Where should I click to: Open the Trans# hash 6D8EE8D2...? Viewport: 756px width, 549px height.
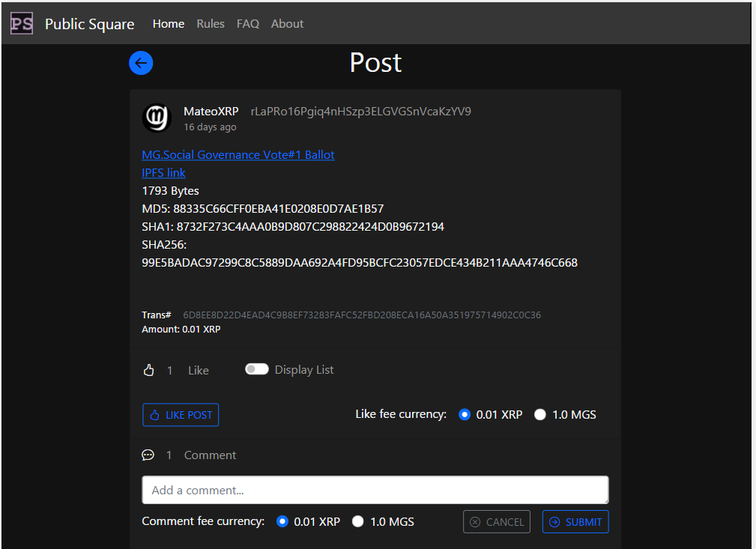coord(362,315)
